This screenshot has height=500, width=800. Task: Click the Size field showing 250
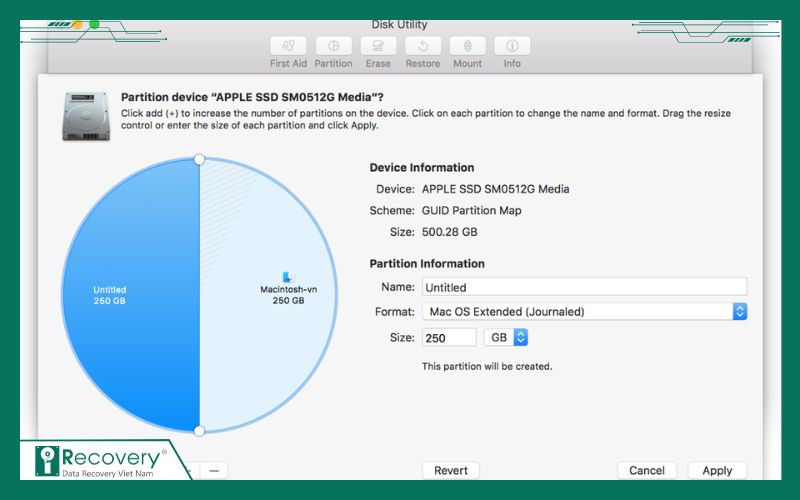click(448, 338)
